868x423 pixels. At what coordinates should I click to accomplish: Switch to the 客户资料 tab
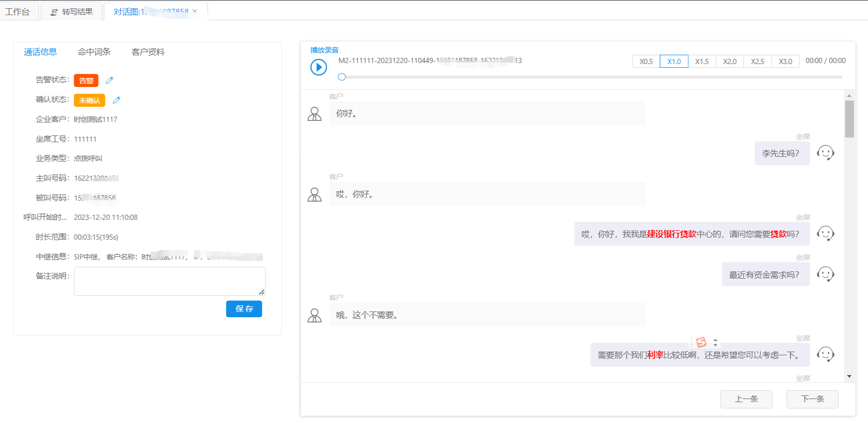click(x=148, y=52)
